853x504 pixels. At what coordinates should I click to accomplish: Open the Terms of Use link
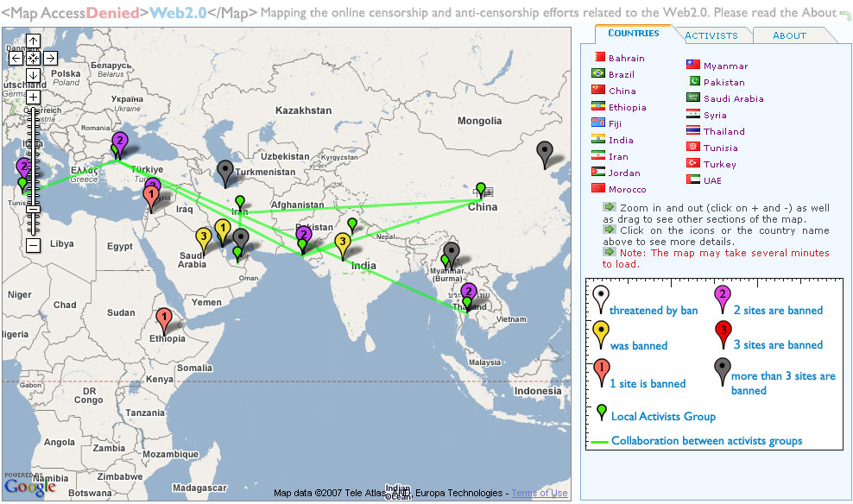pos(539,493)
